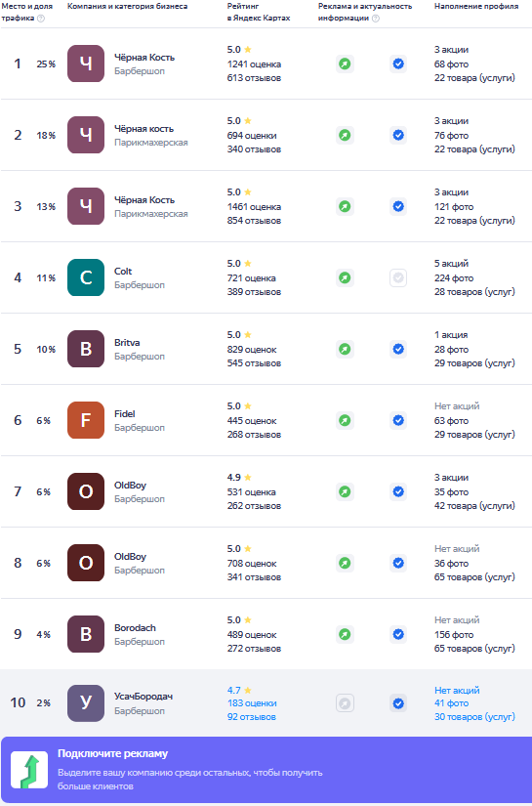Follow the blue 'Нет акций' link

[x=457, y=691]
